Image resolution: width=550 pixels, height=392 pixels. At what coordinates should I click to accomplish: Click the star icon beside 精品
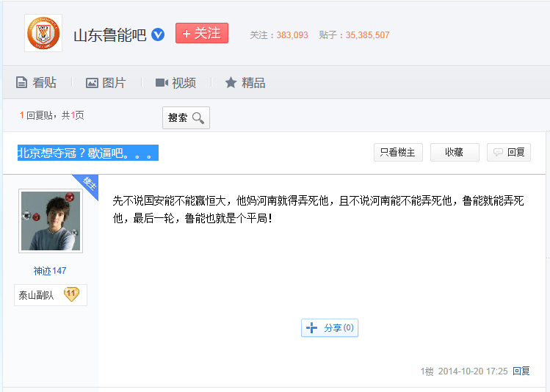[231, 83]
